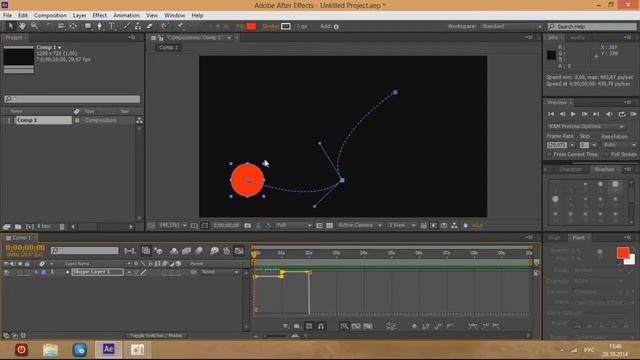Select the Type text tool
The image size is (640, 360).
coord(111,26)
